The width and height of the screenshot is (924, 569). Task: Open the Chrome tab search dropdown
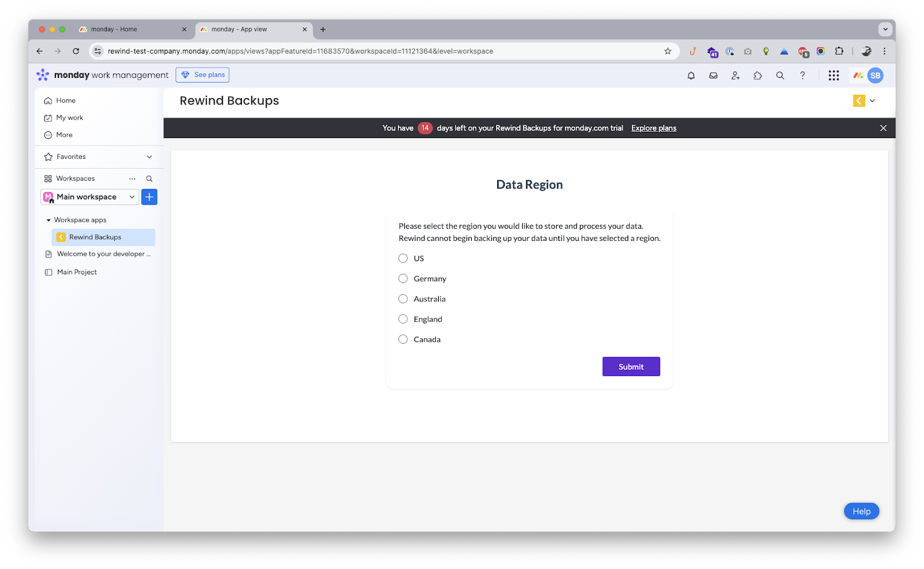(885, 29)
